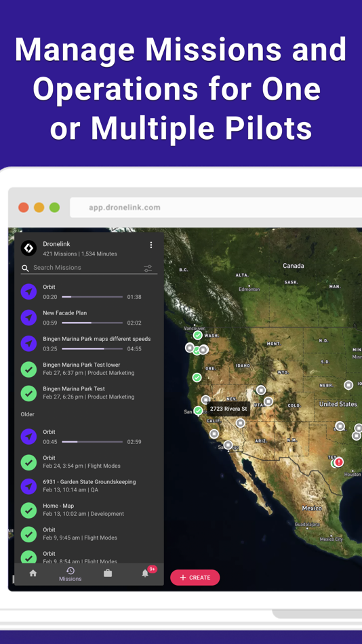362x644 pixels.
Task: Click the progress bar of the first Orbit mission
Action: click(92, 296)
